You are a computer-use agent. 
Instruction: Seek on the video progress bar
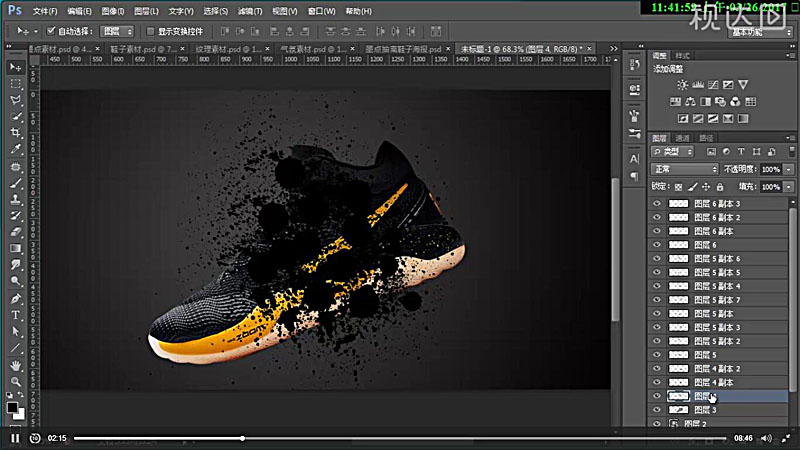[399, 438]
